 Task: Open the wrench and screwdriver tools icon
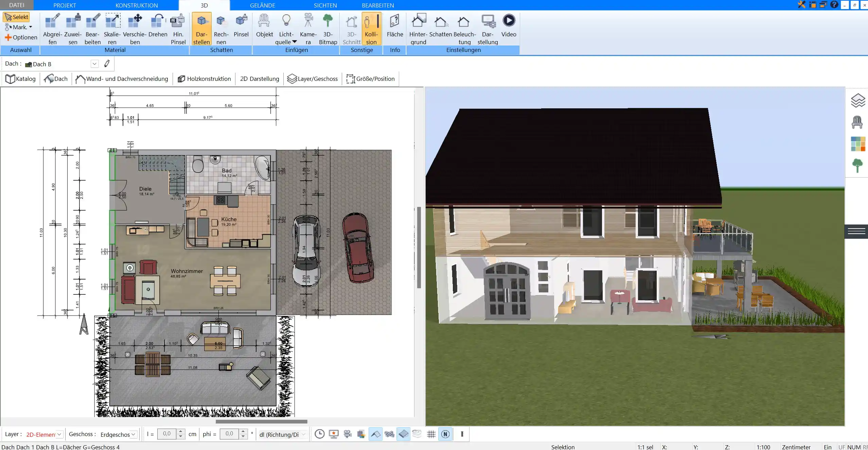pyautogui.click(x=802, y=4)
